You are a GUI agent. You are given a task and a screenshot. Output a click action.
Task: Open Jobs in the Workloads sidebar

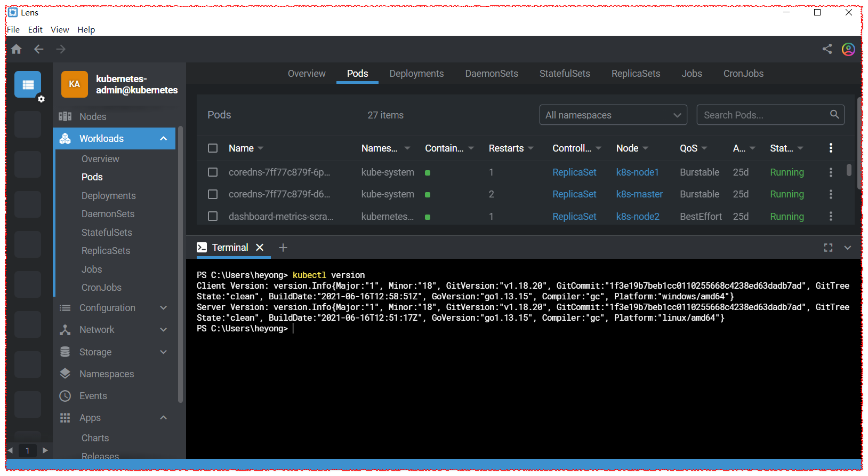point(92,269)
